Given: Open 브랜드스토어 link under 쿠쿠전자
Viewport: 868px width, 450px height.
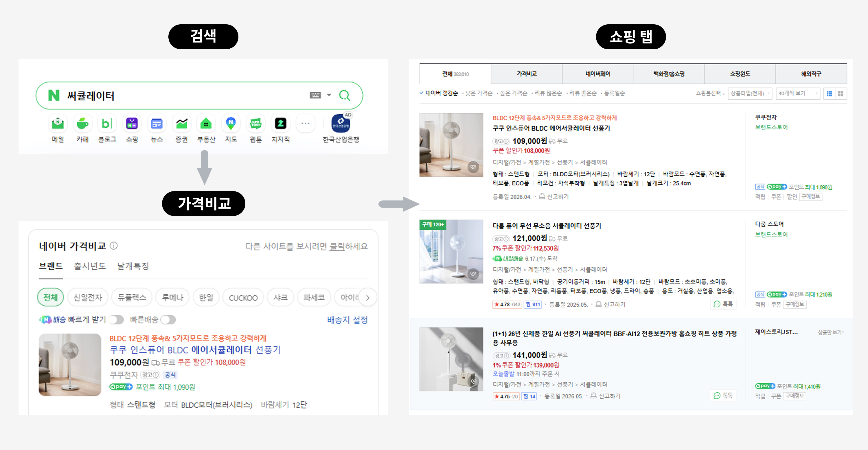Looking at the screenshot, I should coord(771,127).
